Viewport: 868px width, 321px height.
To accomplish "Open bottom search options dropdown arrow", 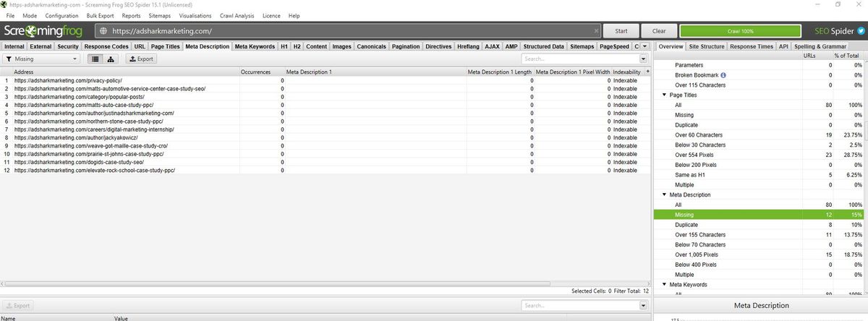I will (643, 306).
